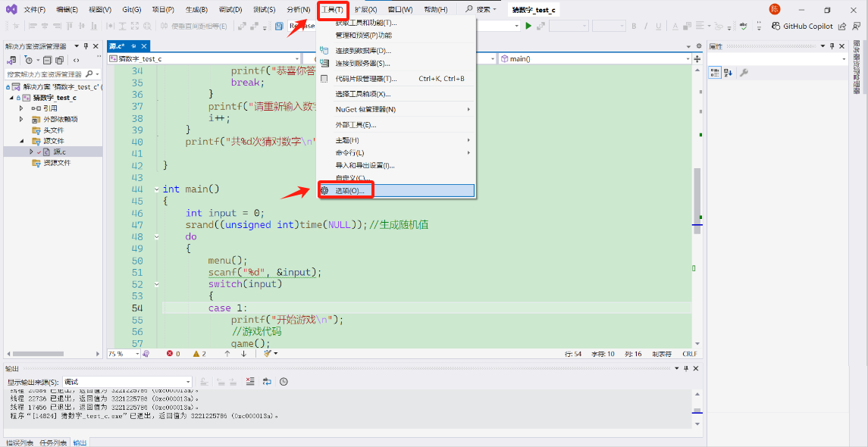
Task: Clear all output in the Output panel
Action: (x=249, y=382)
